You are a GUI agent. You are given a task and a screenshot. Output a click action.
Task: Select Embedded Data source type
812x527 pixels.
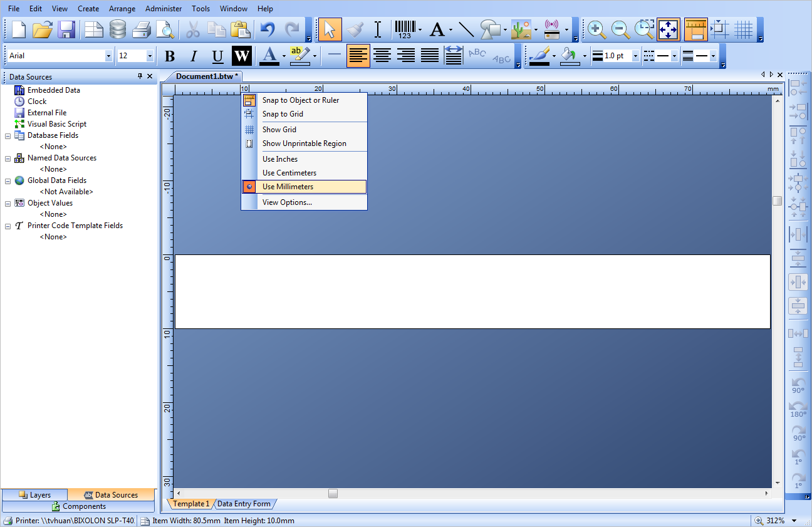(54, 90)
